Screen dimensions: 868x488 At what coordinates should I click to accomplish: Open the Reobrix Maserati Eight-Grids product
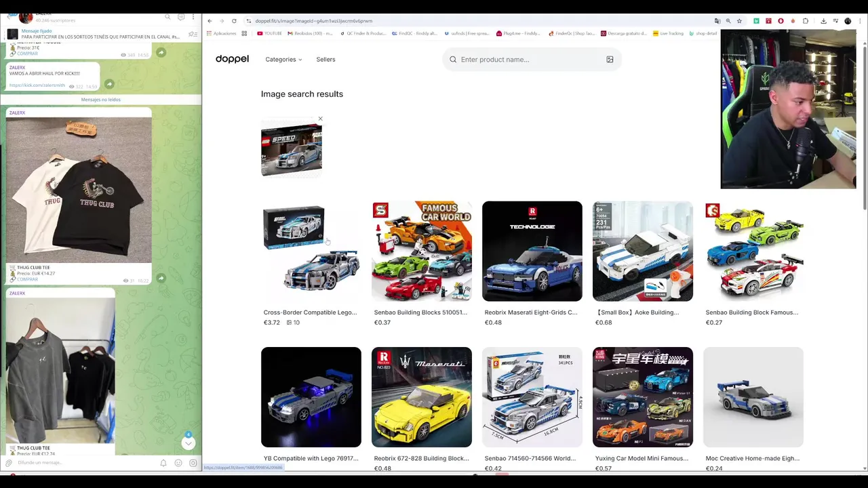(531, 312)
